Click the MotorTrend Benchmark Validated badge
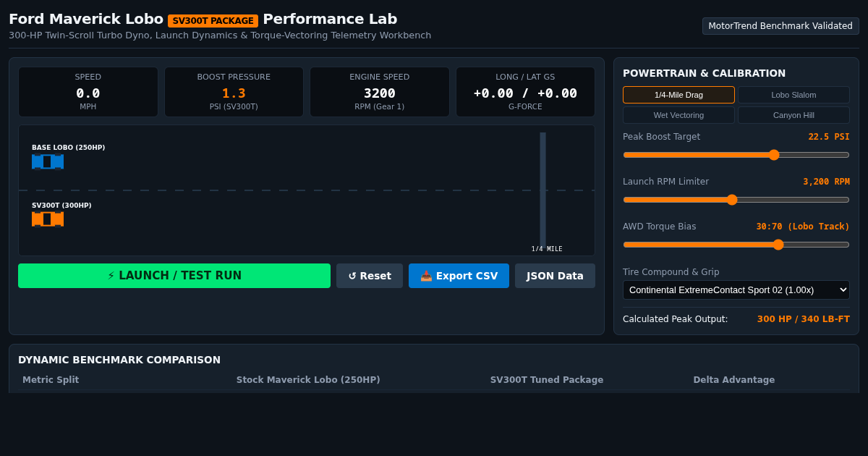This screenshot has width=868, height=456. [x=780, y=26]
